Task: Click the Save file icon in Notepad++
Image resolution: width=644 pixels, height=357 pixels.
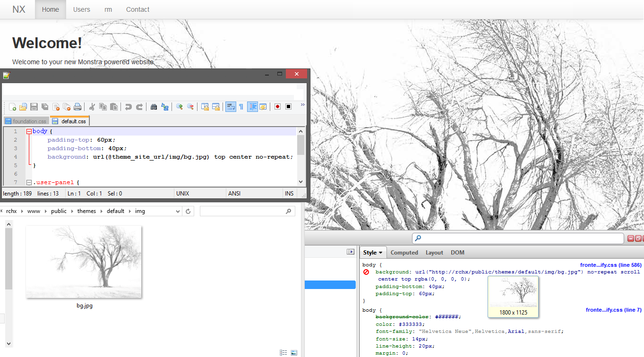Action: pyautogui.click(x=34, y=107)
